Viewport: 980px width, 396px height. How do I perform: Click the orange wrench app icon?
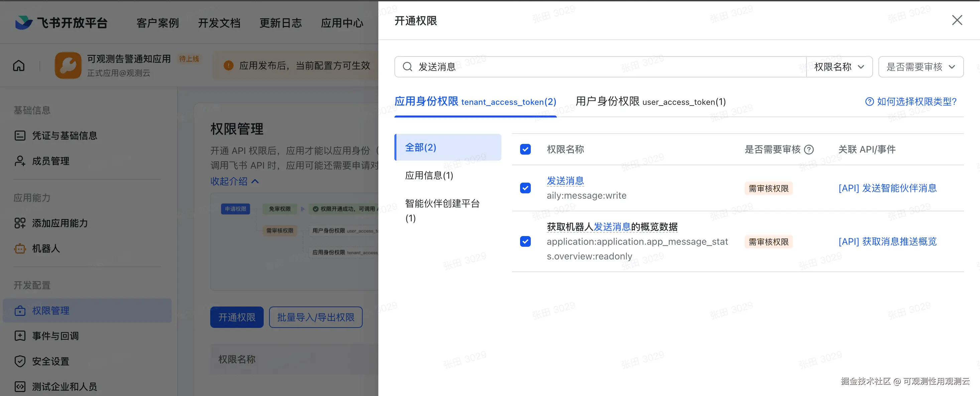click(68, 65)
